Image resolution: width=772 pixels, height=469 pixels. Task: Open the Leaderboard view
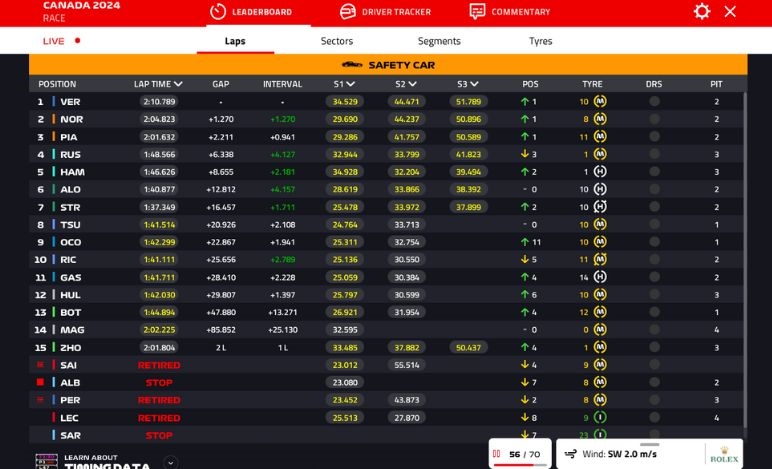click(251, 12)
